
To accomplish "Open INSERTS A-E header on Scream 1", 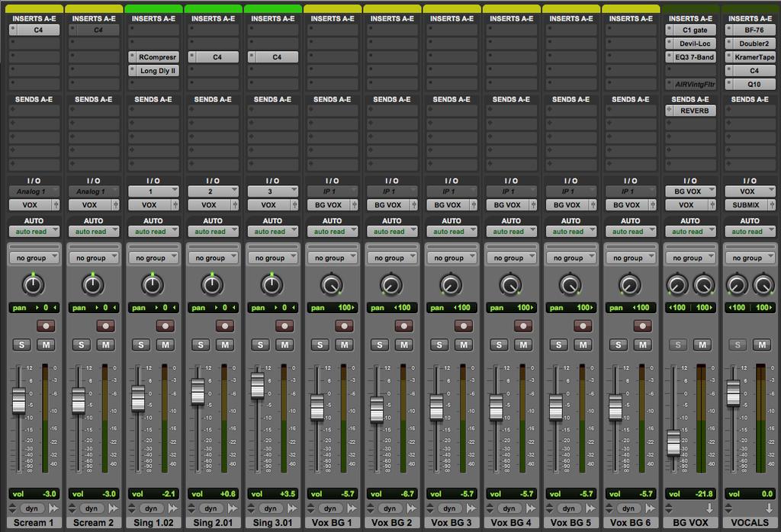I will click(x=34, y=18).
